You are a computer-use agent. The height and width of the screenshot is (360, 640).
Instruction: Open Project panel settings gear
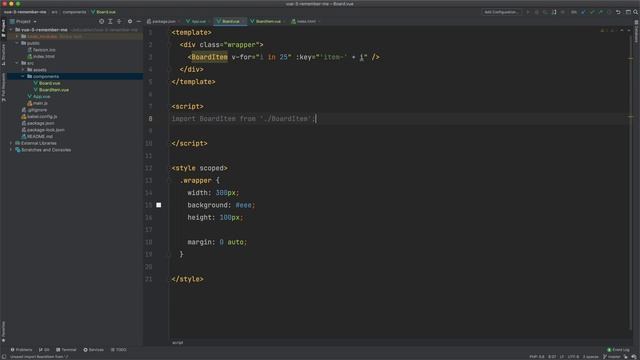(x=130, y=21)
